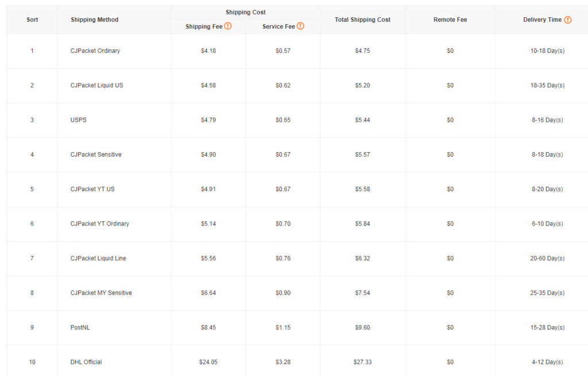Click the $9.60 total cost cell
Image resolution: width=588 pixels, height=376 pixels.
tap(363, 328)
